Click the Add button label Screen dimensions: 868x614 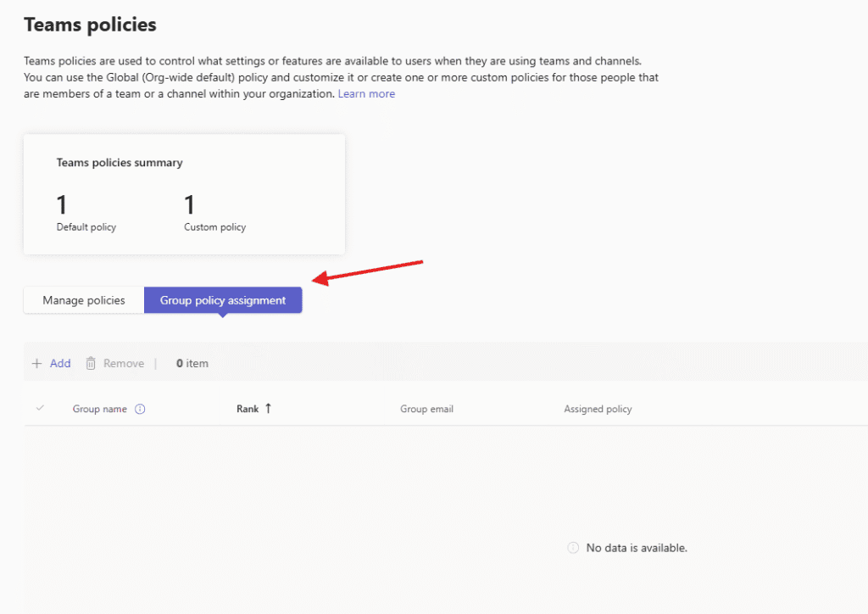click(60, 363)
